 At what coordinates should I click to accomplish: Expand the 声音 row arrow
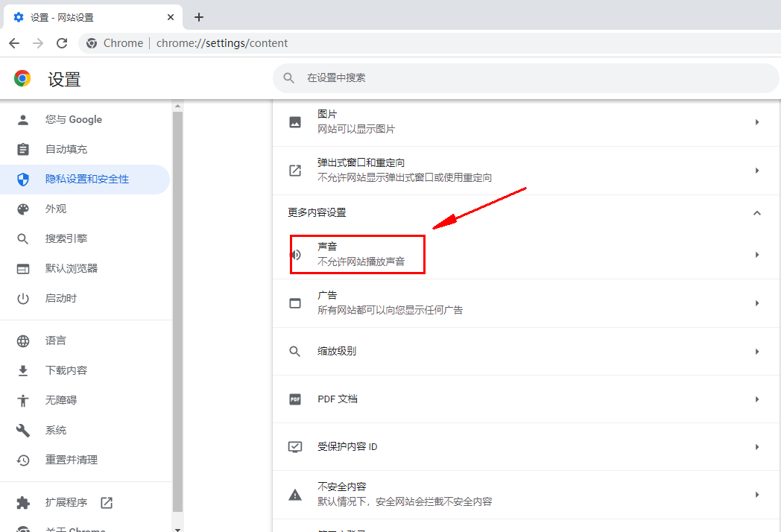pyautogui.click(x=757, y=255)
